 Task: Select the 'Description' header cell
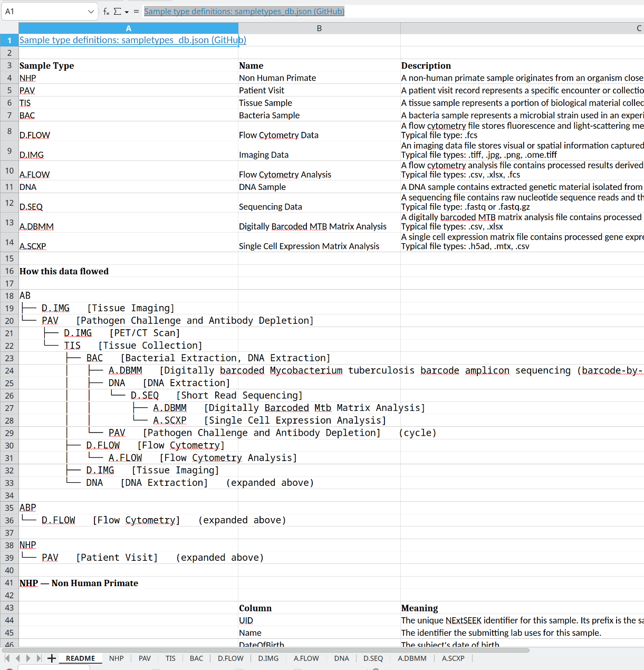click(522, 65)
